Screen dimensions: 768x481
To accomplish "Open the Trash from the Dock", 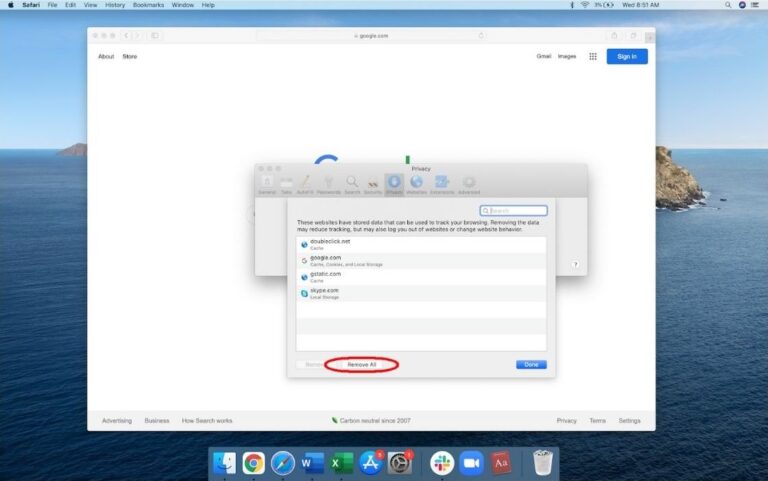I will (x=543, y=462).
